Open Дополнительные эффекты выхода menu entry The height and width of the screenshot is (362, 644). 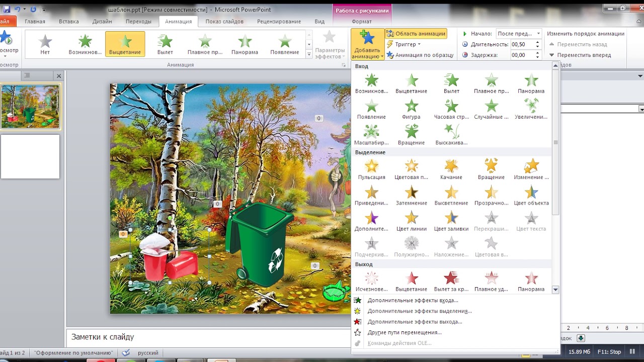[x=415, y=321]
